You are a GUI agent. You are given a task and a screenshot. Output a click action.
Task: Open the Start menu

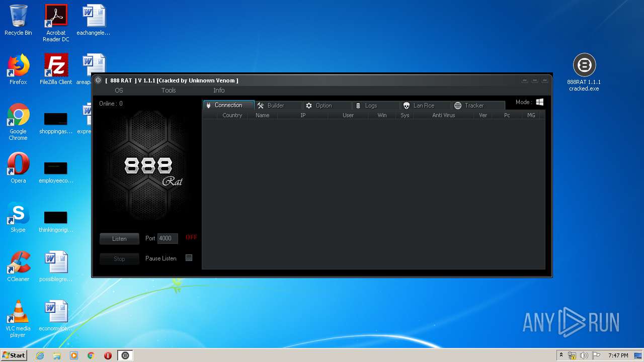tap(14, 355)
